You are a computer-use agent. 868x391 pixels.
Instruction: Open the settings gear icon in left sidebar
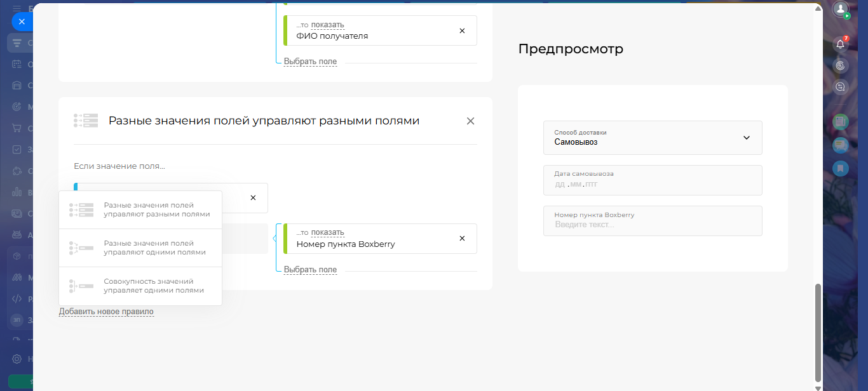17,359
